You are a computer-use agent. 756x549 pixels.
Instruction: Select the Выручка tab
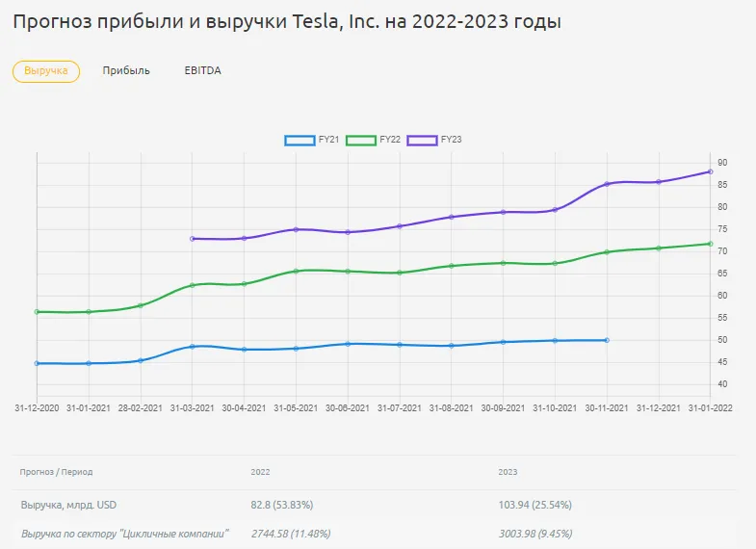tap(46, 71)
